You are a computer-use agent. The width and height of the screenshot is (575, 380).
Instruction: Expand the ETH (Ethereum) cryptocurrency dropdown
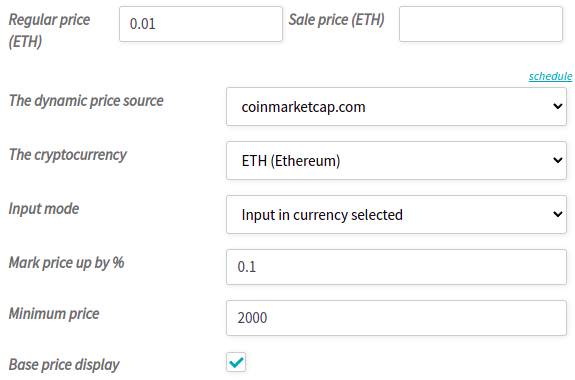pyautogui.click(x=396, y=161)
